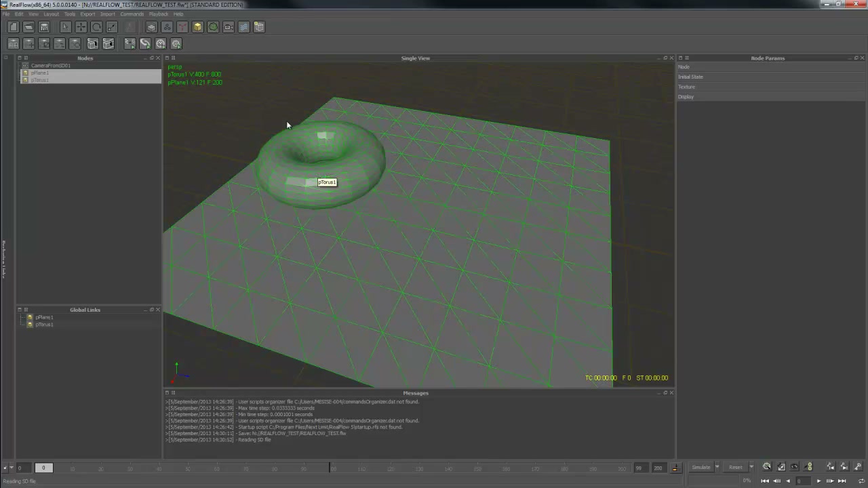Open the Playback menu
This screenshot has width=868, height=488.
[159, 14]
